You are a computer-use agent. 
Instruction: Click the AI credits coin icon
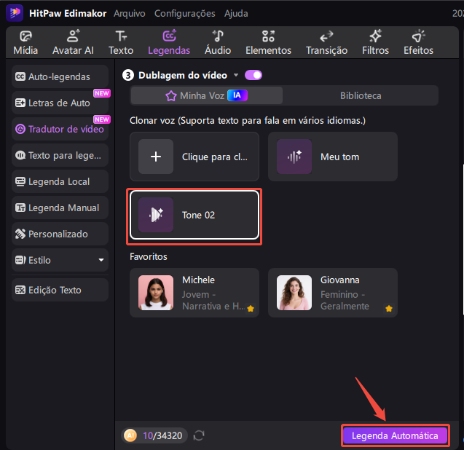coord(130,435)
